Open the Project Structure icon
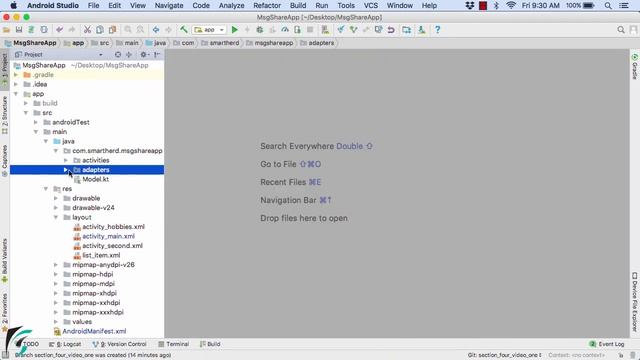 407,30
